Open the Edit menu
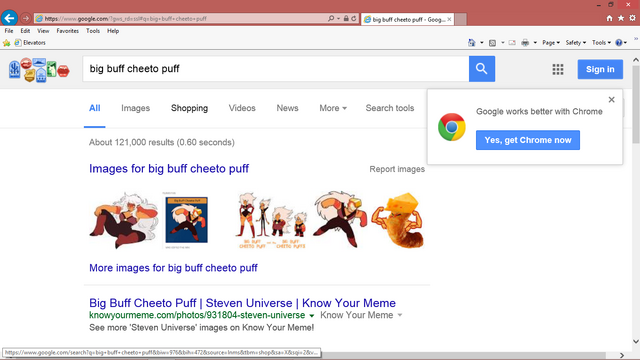 (x=25, y=31)
